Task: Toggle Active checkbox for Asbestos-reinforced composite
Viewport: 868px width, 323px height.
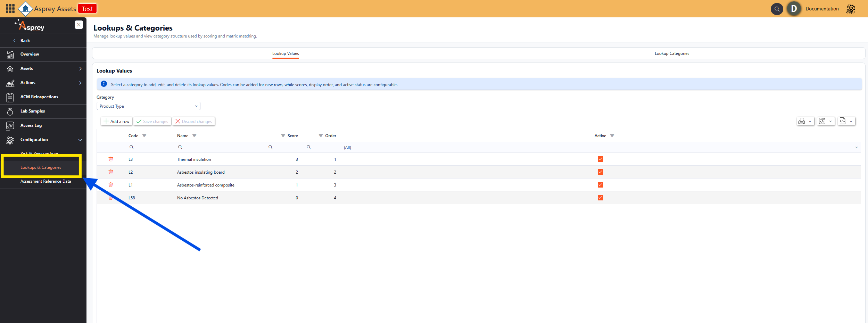Action: [600, 185]
